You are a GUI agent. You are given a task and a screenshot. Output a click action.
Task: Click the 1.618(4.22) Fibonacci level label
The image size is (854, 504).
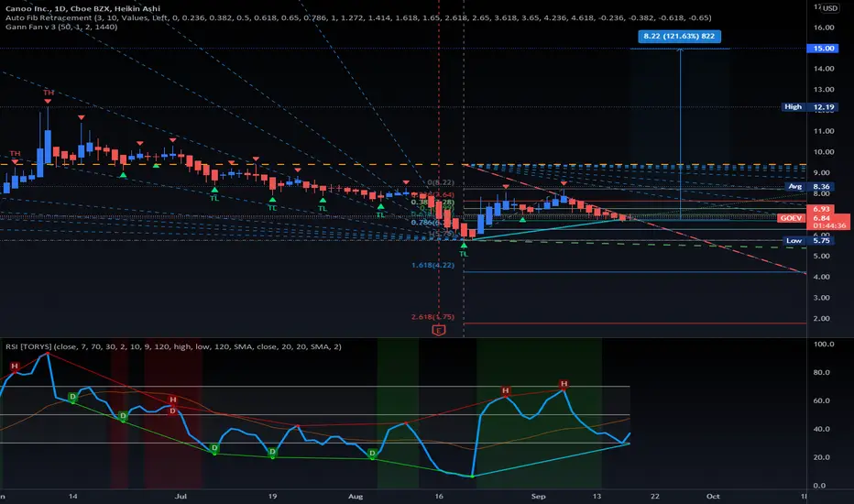[432, 266]
